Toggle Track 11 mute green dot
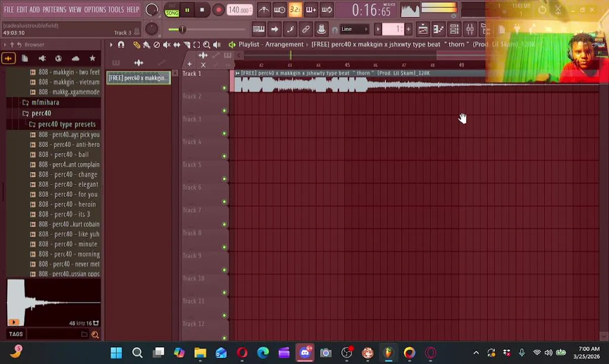The width and height of the screenshot is (609, 364). coord(224,315)
